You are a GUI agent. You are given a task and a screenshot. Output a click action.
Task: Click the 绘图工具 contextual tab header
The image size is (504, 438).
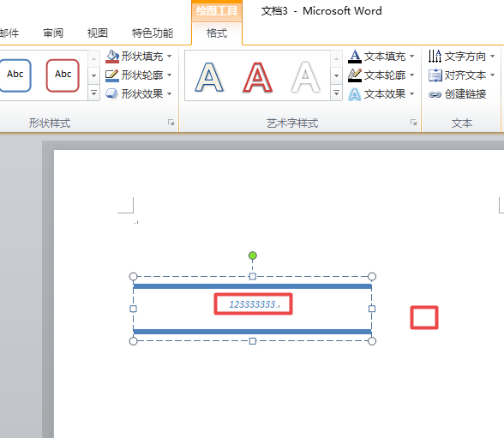point(217,11)
